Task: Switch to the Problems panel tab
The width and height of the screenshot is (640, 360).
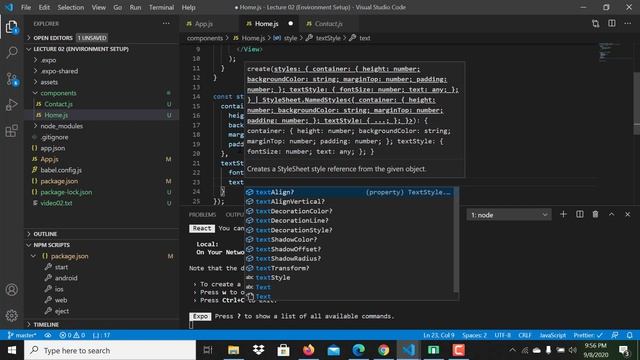Action: [202, 214]
